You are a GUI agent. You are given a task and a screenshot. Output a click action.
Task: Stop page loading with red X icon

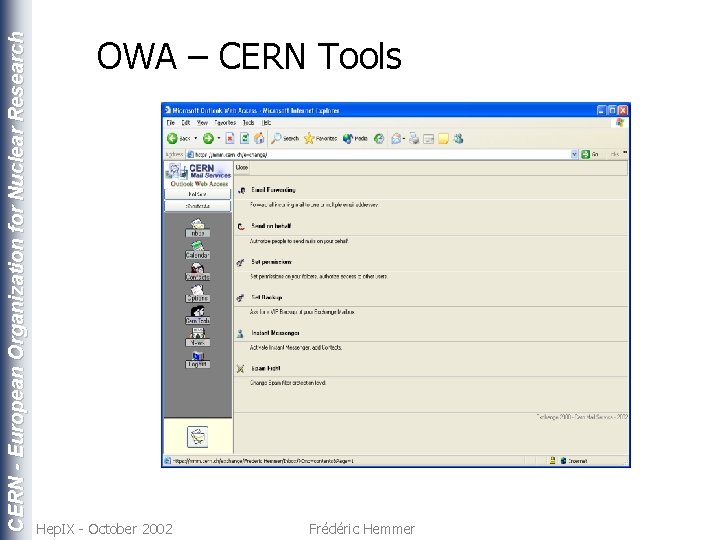[x=230, y=138]
